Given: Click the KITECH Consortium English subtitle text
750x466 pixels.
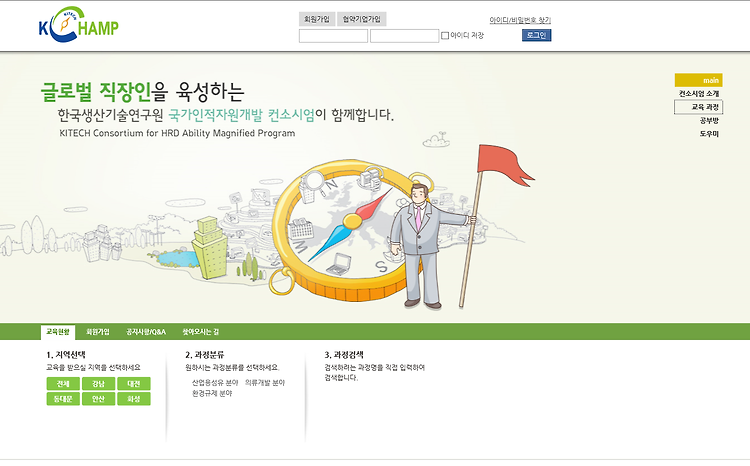Looking at the screenshot, I should (177, 133).
